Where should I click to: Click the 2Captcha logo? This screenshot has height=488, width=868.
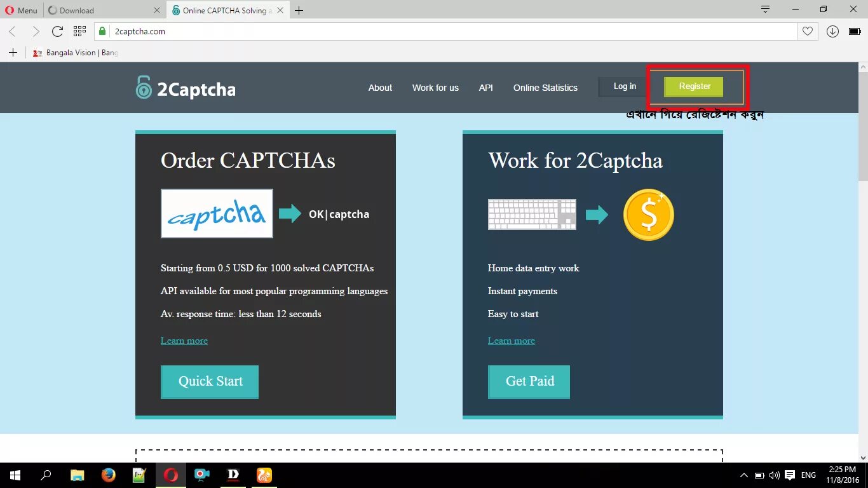(186, 88)
